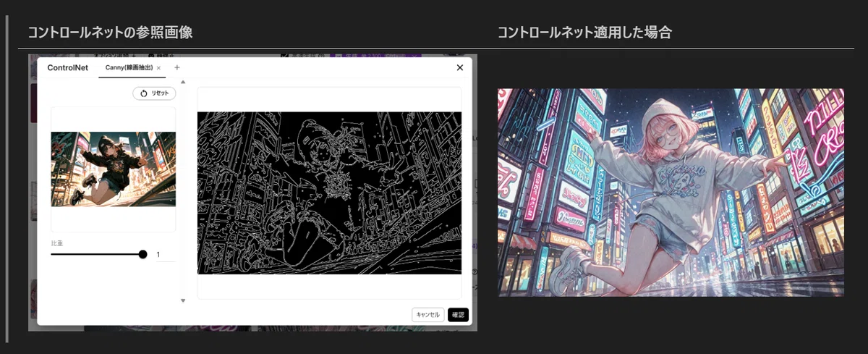868x354 pixels.
Task: Click the ControlNet dialog title text
Action: pyautogui.click(x=67, y=67)
